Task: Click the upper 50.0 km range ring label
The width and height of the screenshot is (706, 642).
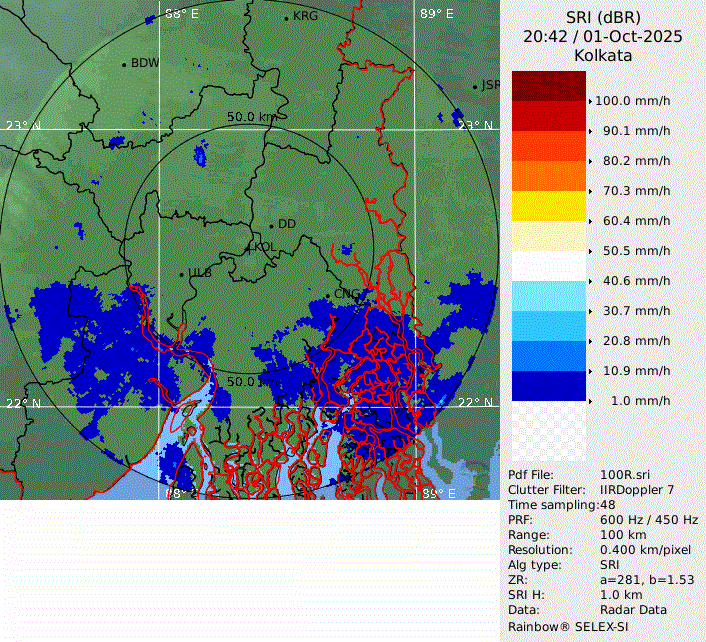Action: [x=251, y=117]
